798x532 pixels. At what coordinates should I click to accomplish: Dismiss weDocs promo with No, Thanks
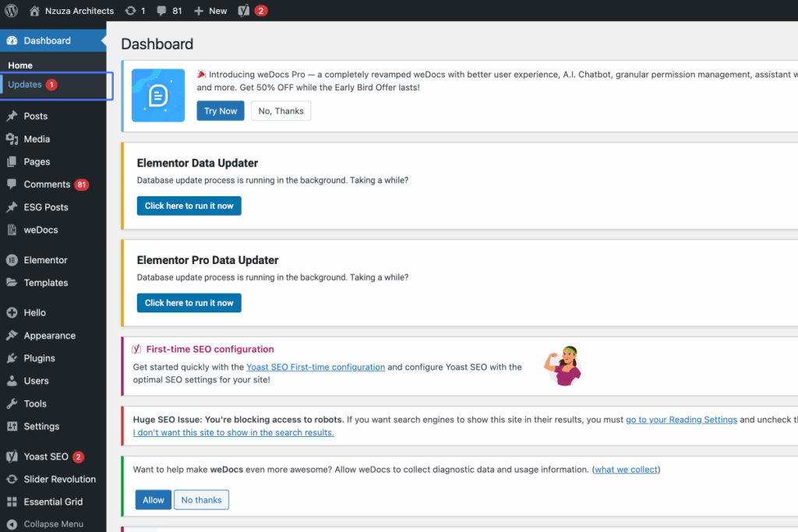coord(281,111)
